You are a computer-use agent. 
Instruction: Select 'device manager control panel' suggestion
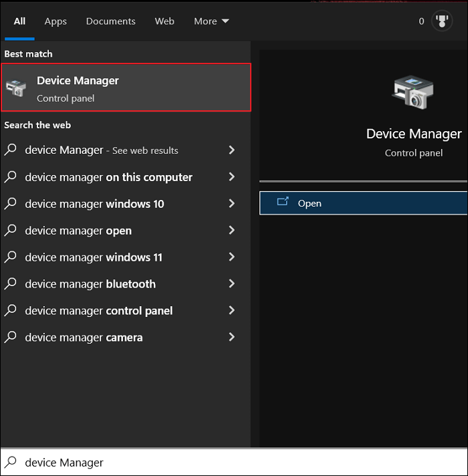pos(122,311)
